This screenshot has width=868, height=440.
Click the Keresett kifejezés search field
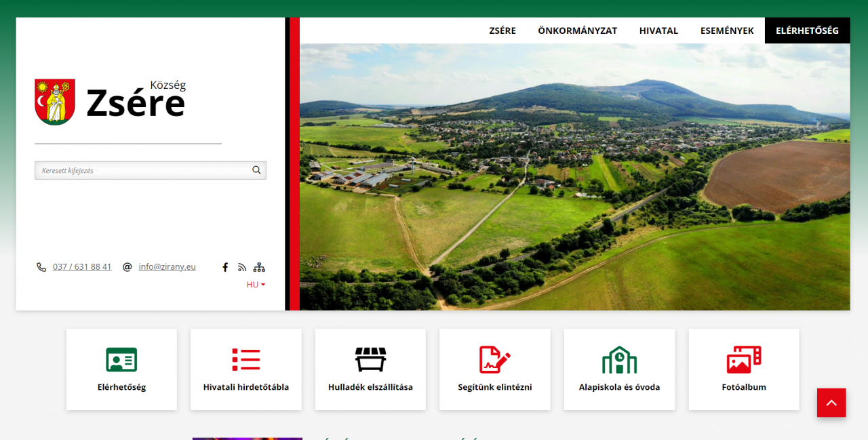click(141, 170)
